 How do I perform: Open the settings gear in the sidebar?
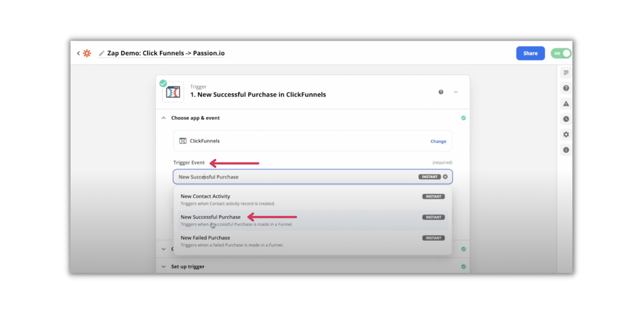point(566,134)
